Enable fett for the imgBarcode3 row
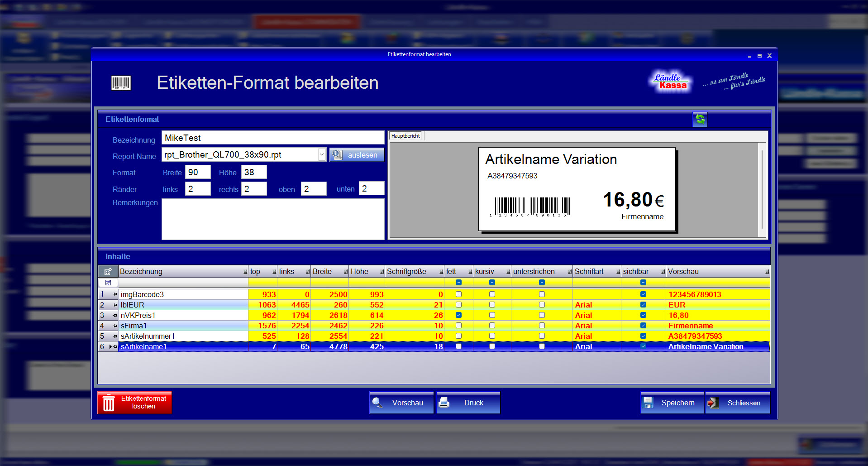 pyautogui.click(x=458, y=294)
